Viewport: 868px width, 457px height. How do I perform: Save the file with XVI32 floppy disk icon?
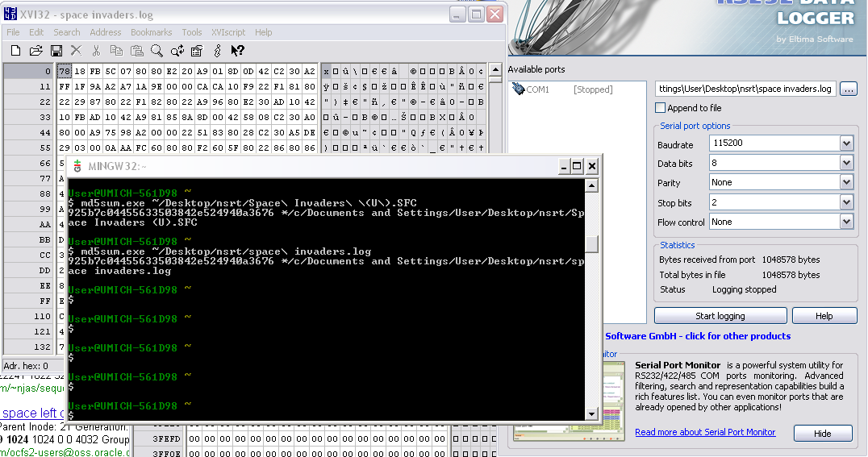tap(56, 51)
